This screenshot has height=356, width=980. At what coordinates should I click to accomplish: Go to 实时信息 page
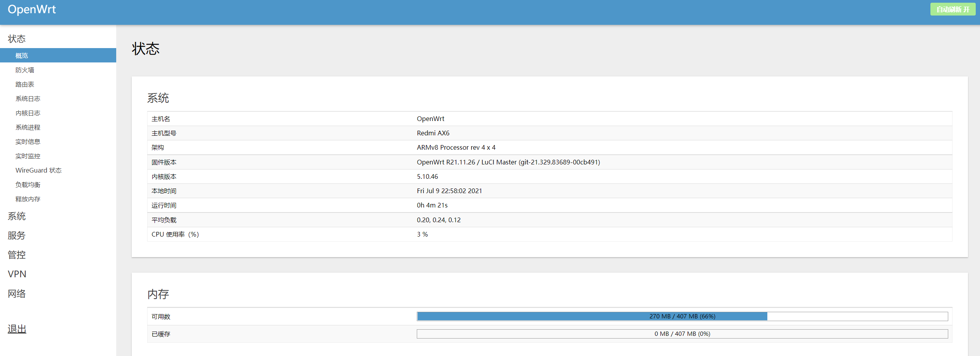tap(28, 142)
